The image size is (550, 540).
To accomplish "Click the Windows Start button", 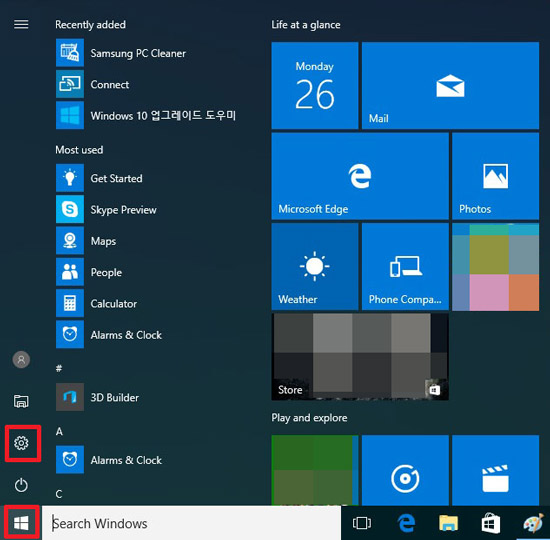I will (21, 523).
